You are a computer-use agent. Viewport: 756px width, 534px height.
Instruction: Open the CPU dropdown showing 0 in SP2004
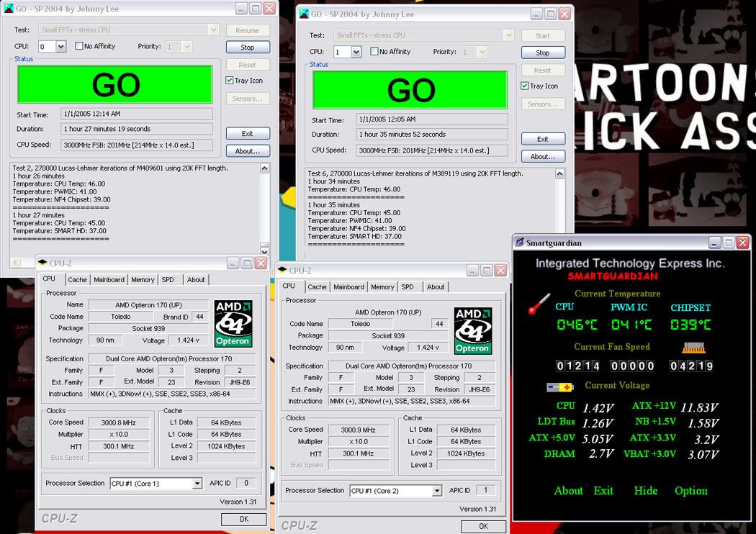[60, 47]
